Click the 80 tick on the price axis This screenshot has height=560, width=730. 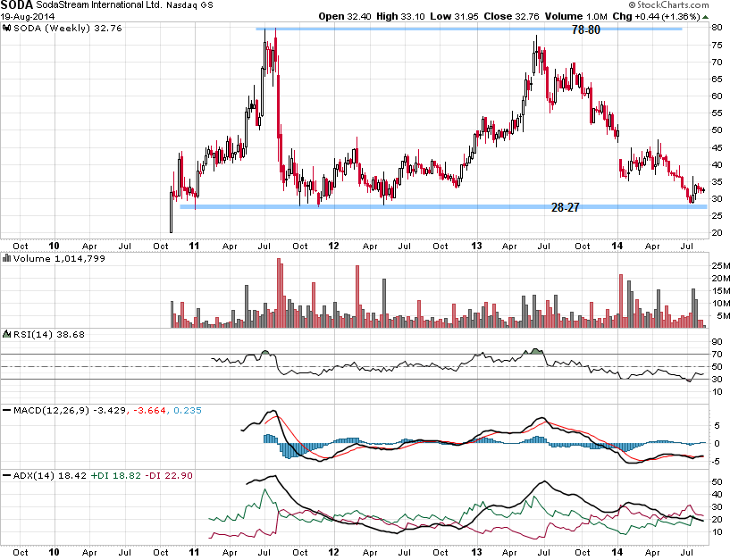point(717,28)
